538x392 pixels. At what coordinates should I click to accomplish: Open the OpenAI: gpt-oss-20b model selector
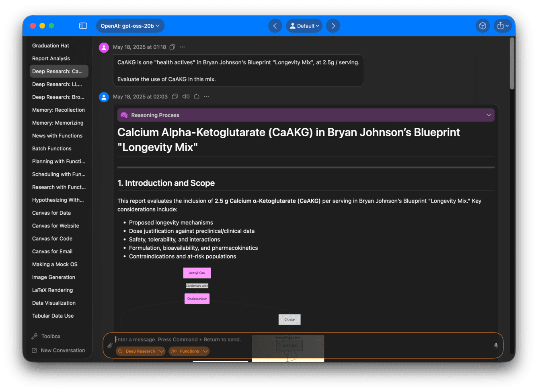(x=130, y=26)
